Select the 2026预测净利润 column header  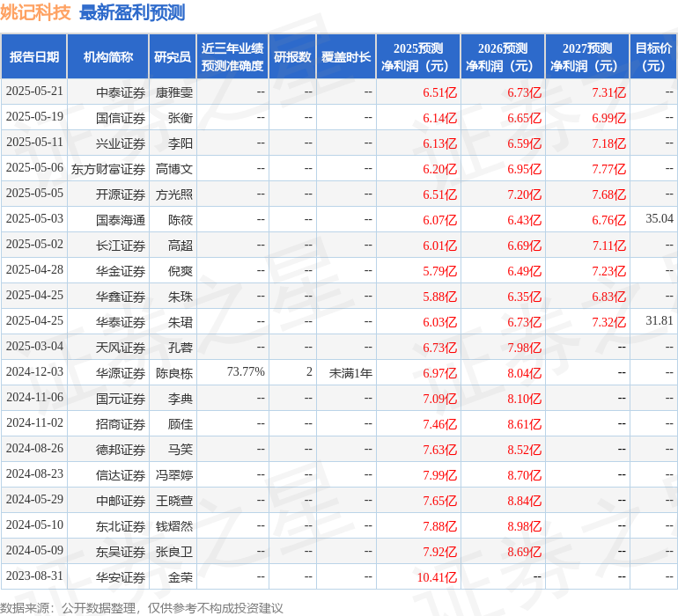coord(503,57)
